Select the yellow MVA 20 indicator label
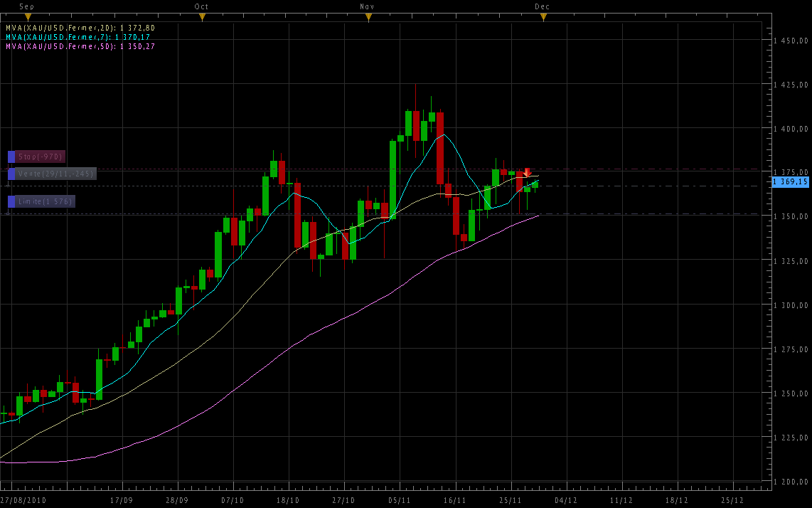 pos(80,28)
